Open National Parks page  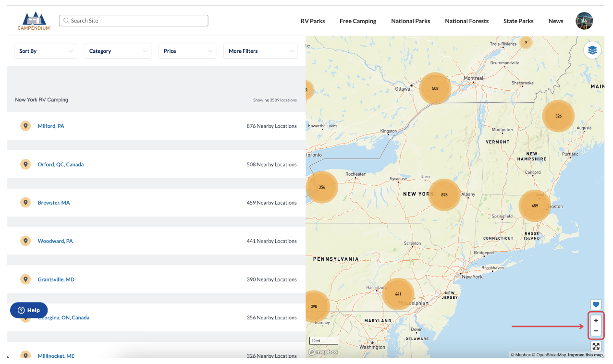411,21
